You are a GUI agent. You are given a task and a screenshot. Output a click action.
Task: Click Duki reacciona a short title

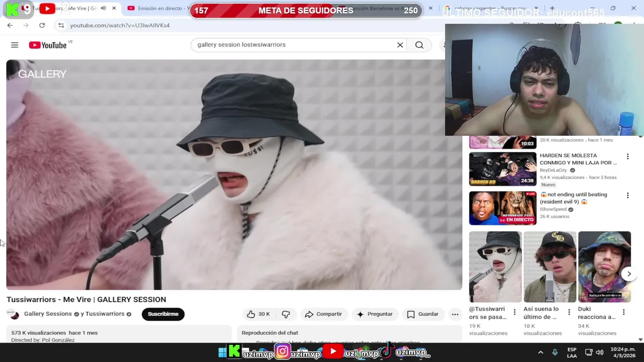point(597,313)
